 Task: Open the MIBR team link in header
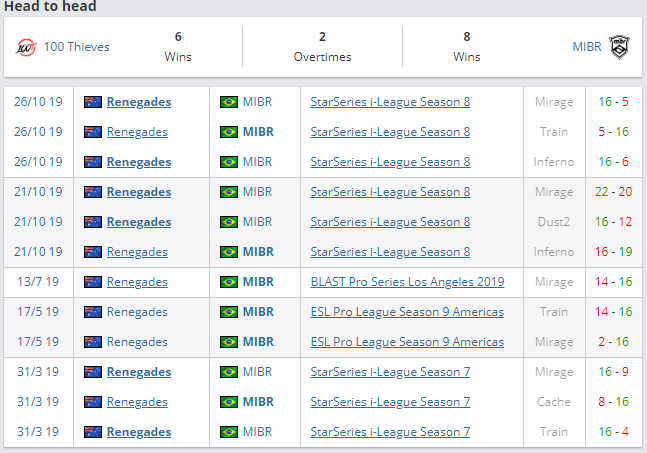pos(587,47)
